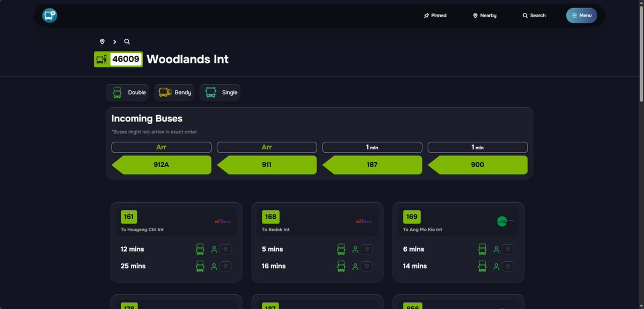This screenshot has width=644, height=309.
Task: Select incoming bus 911 arrow
Action: [x=267, y=165]
